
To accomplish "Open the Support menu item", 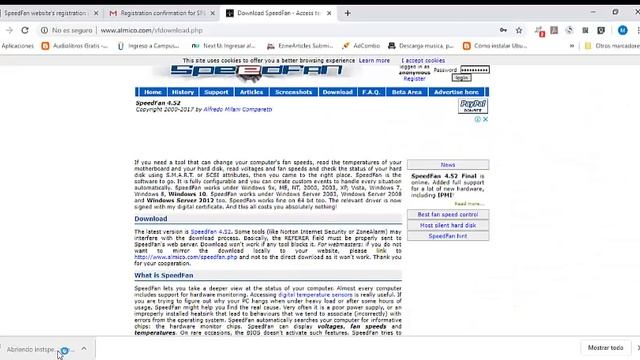I will pos(216,92).
